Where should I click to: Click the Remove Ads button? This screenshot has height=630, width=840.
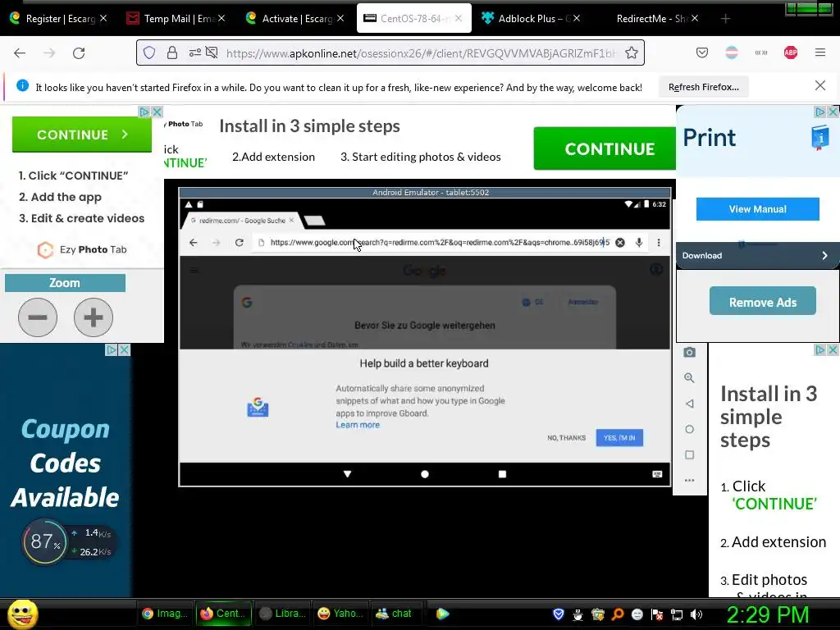(x=762, y=302)
